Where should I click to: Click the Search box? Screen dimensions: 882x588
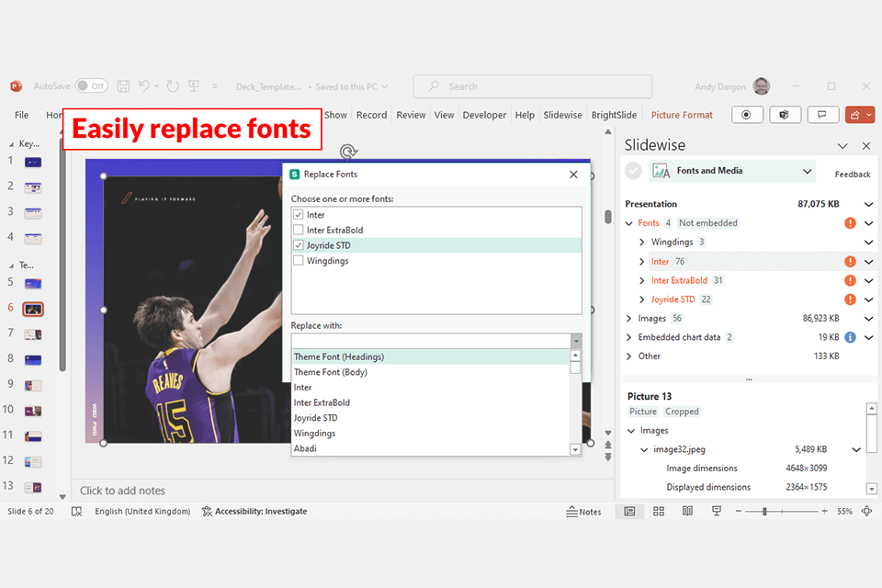[x=532, y=86]
